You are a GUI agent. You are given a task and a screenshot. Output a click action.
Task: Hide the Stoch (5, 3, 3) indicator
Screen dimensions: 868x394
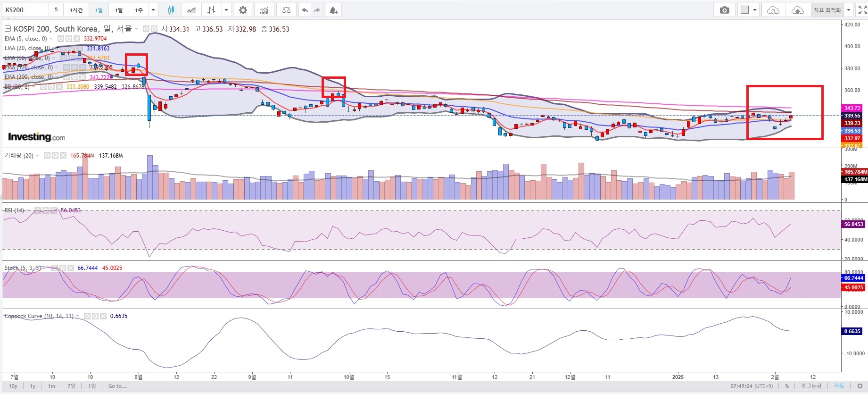click(55, 268)
